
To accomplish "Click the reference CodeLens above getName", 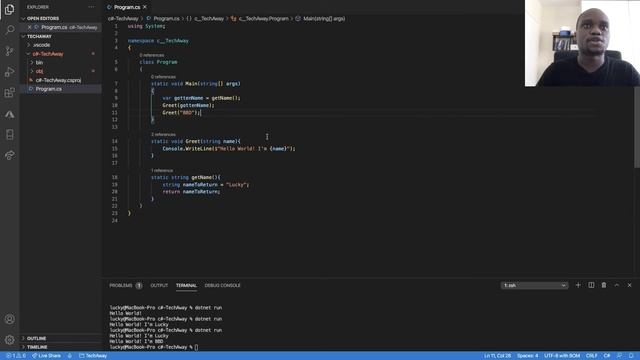I will click(x=162, y=170).
